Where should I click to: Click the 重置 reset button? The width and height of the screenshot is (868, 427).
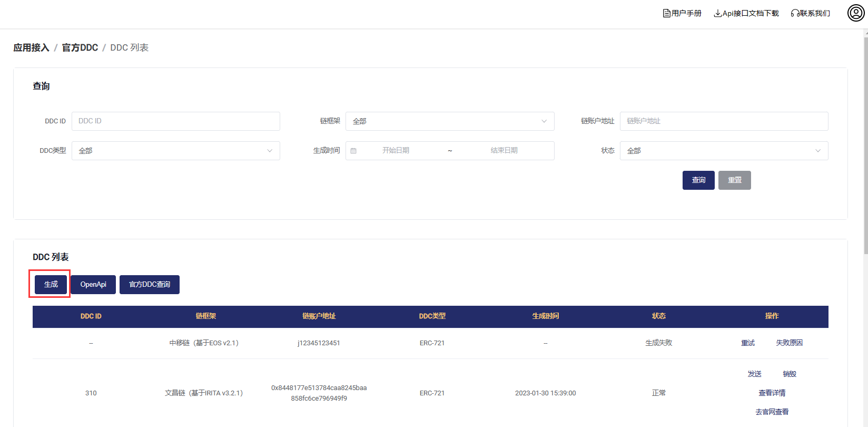735,180
